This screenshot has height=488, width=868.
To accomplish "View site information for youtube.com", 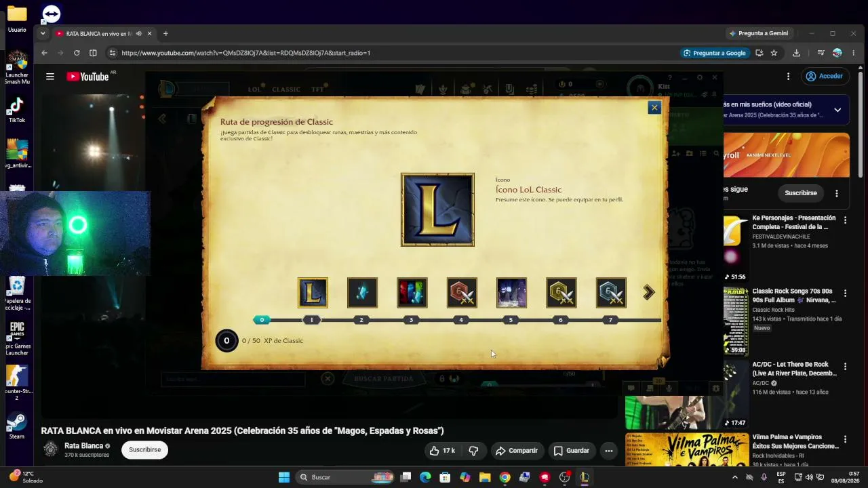I will [x=113, y=53].
